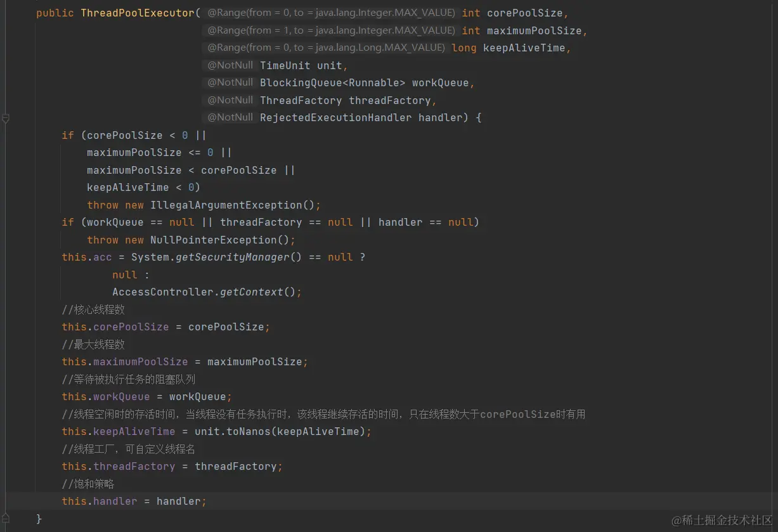Screen dimensions: 778x532
Task: Click the comment '//饱和策略'
Action: pyautogui.click(x=88, y=484)
